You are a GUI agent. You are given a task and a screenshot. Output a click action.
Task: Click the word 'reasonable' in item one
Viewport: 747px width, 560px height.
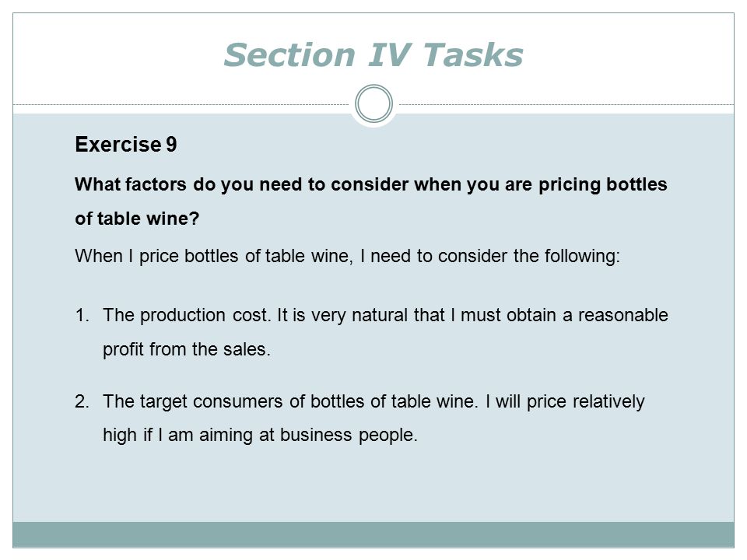(x=622, y=315)
